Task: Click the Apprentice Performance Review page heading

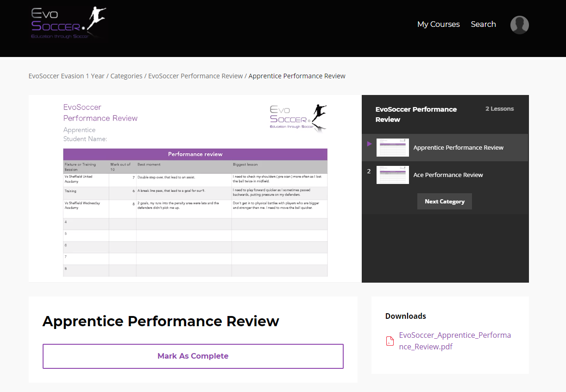Action: (x=161, y=321)
